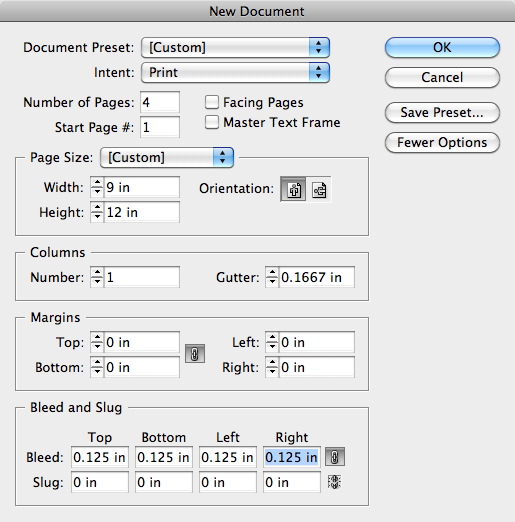Click the Height input field

[142, 212]
